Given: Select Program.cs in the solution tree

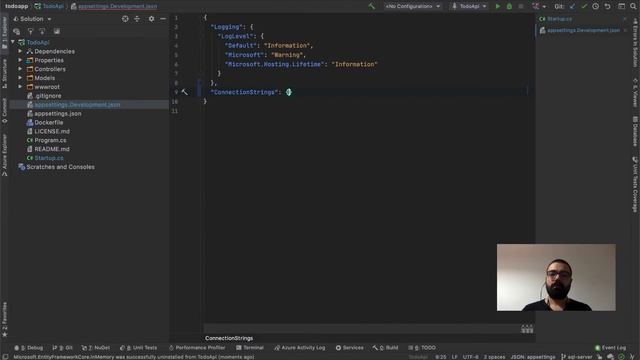Looking at the screenshot, I should point(50,140).
